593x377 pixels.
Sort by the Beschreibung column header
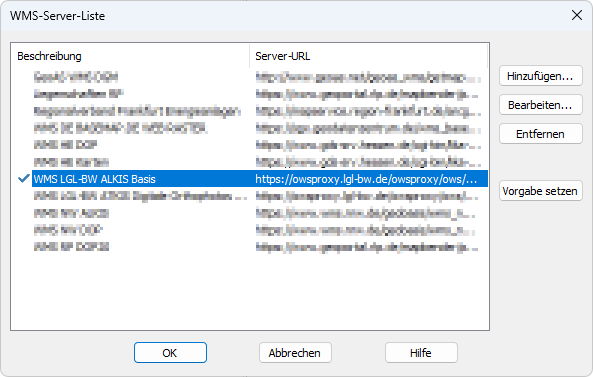tap(130, 56)
